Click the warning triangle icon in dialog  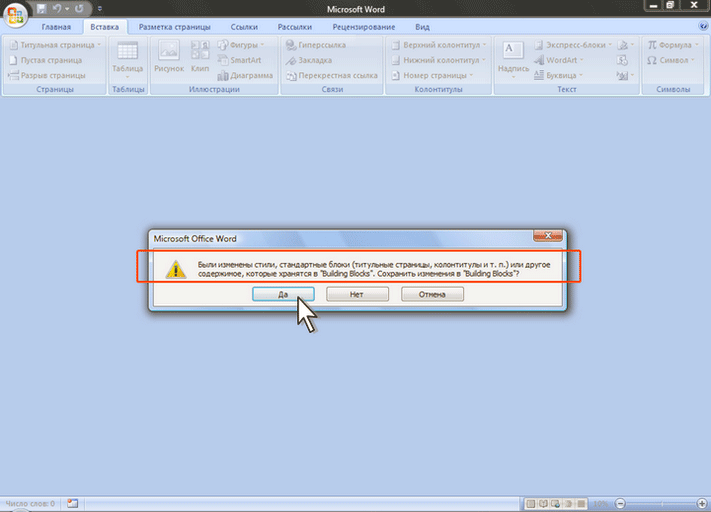(x=175, y=269)
